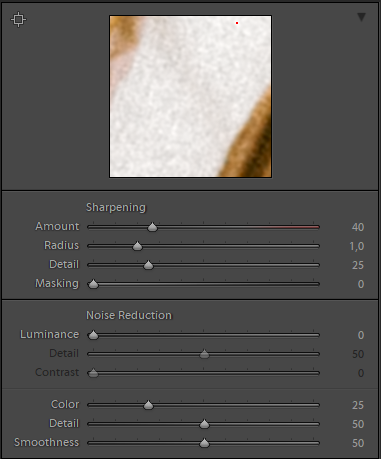Screen dimensions: 381x459
Task: Click the Sharpening Detail slider handle
Action: coord(148,265)
